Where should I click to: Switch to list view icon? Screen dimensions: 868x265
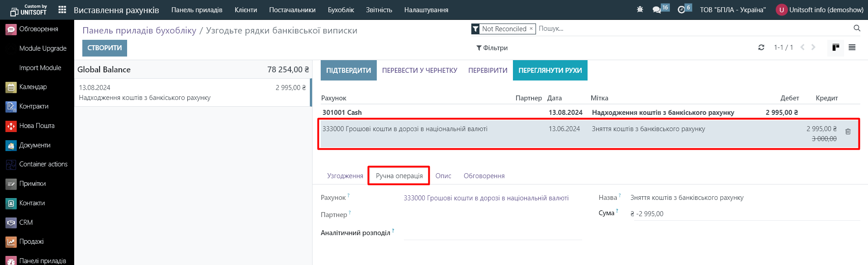tap(852, 47)
